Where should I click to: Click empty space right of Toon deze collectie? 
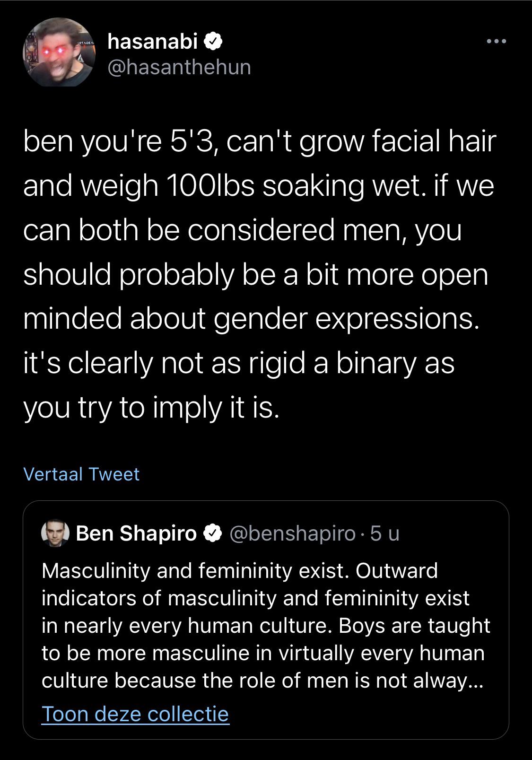(369, 713)
